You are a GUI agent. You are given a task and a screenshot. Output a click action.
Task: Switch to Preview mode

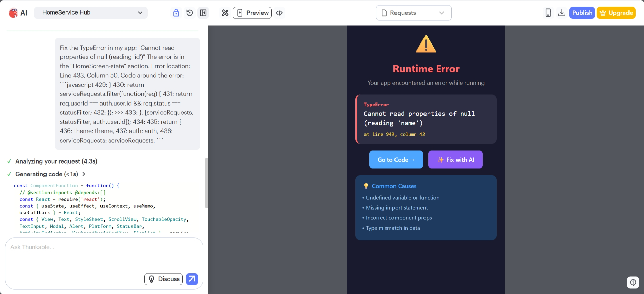(252, 13)
